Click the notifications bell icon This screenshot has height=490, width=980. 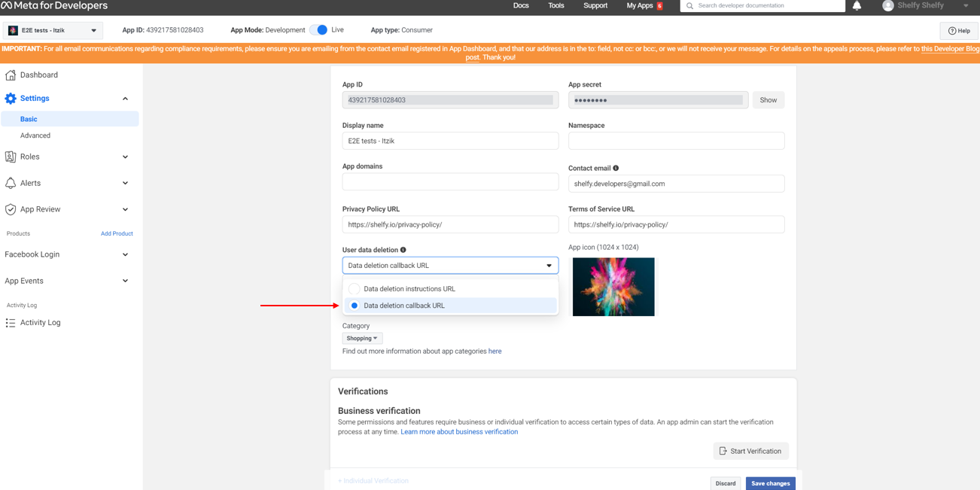pos(857,6)
